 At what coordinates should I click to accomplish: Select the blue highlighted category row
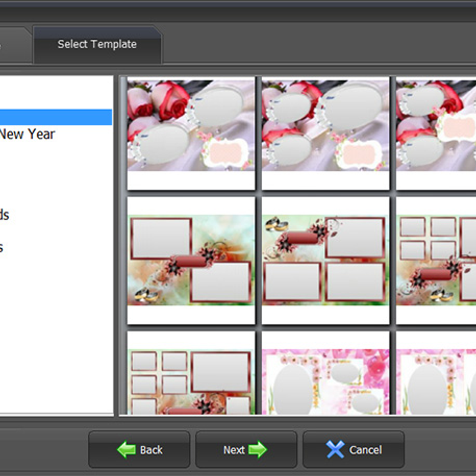pos(56,117)
